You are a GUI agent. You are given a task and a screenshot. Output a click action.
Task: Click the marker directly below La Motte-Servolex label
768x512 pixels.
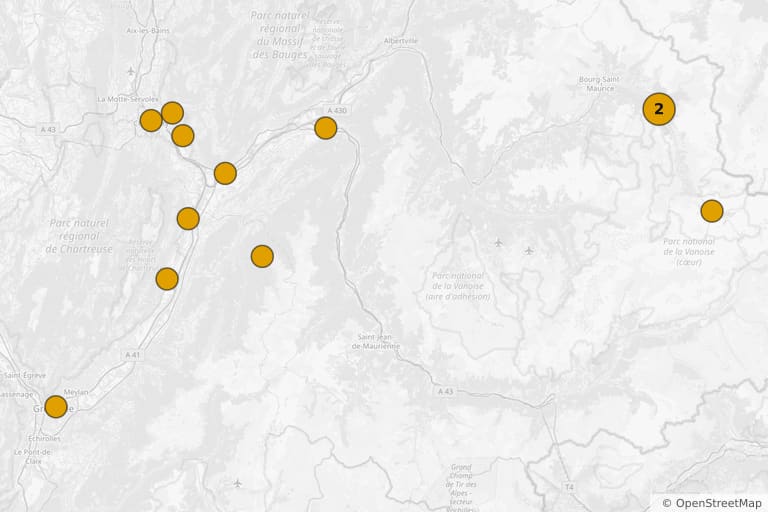pos(151,121)
